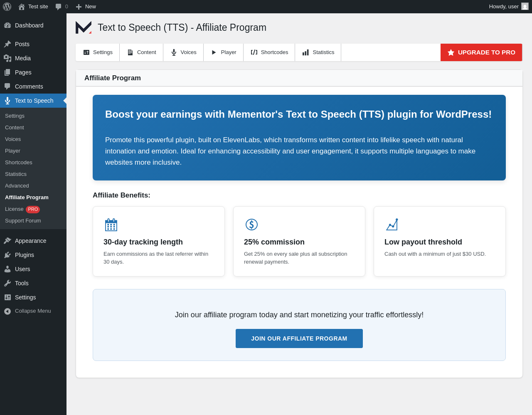Switch to the Statistics plugin tab
Screen dimensions: 532x415
(318, 52)
